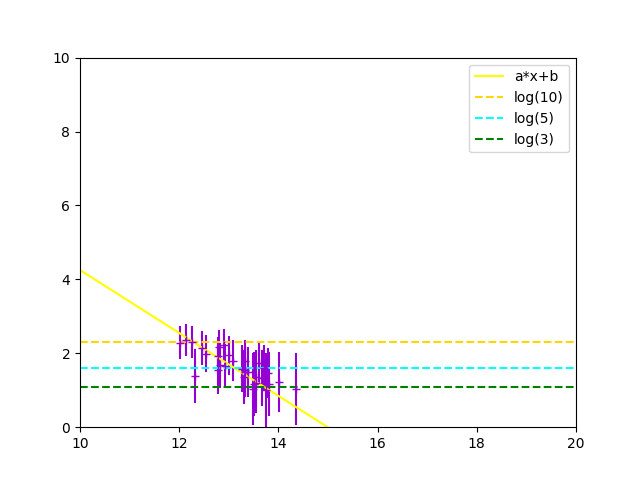The image size is (640, 480).
Task: Click the leftmost purple error bar data point
Action: tap(180, 343)
